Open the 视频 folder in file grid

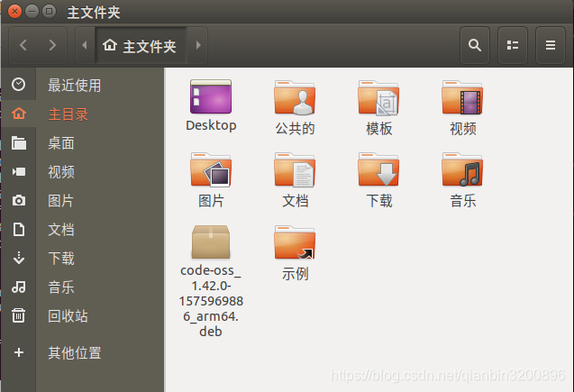point(462,97)
